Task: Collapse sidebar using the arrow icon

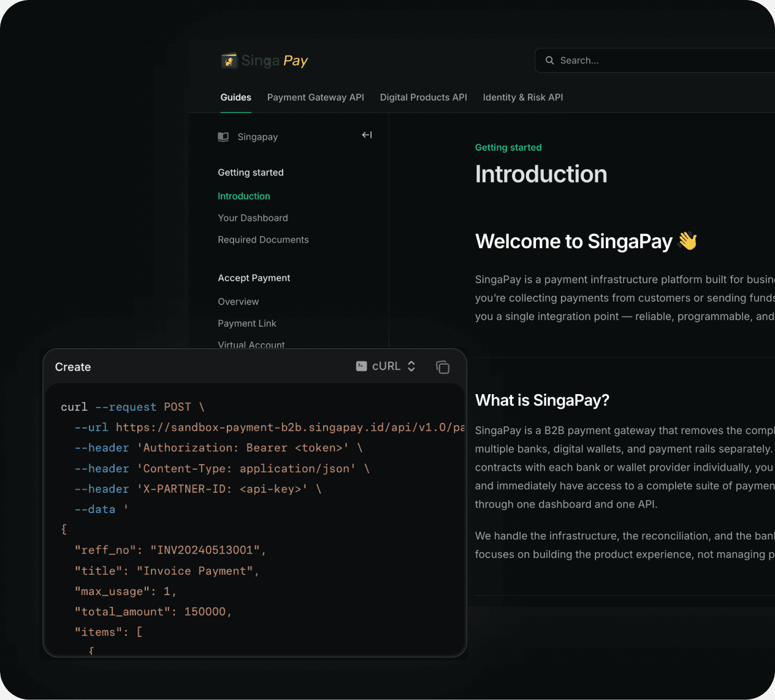Action: click(x=367, y=135)
